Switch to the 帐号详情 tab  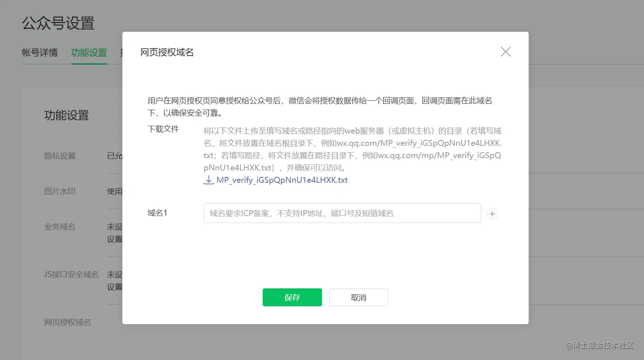click(x=40, y=52)
